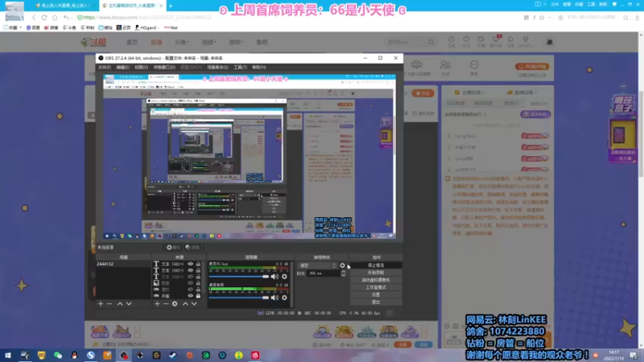Open Windows Start menu

click(8, 356)
